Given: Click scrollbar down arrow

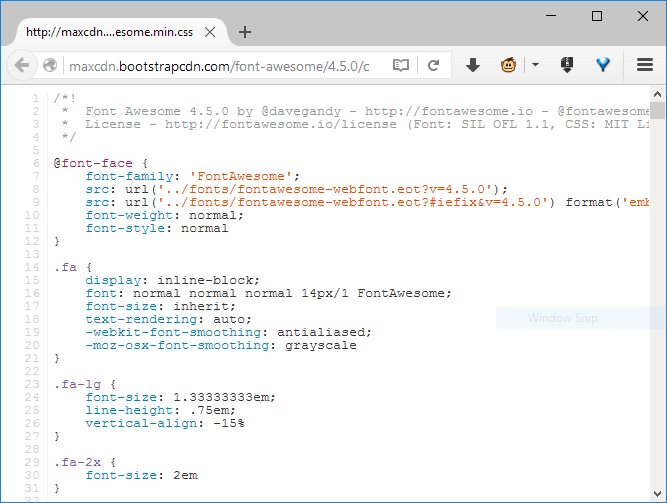Looking at the screenshot, I should pyautogui.click(x=657, y=494).
